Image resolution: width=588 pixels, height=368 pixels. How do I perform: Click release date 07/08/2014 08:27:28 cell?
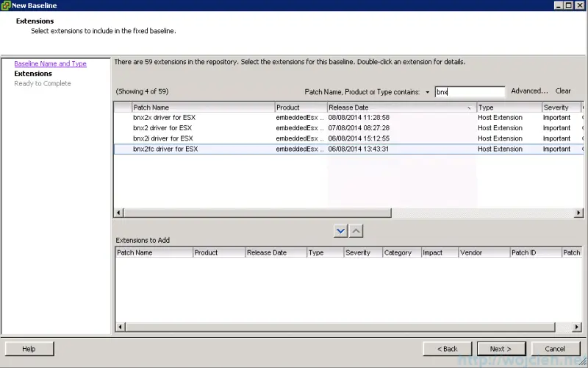click(x=359, y=128)
